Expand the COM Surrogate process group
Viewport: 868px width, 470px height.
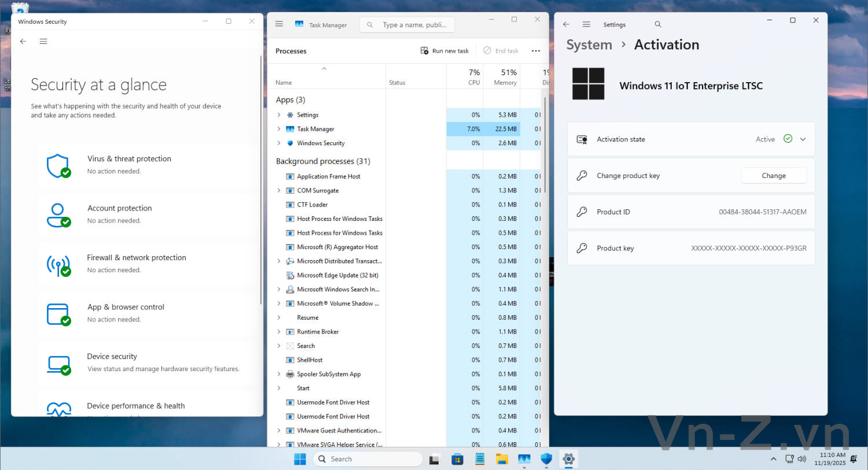coord(279,191)
